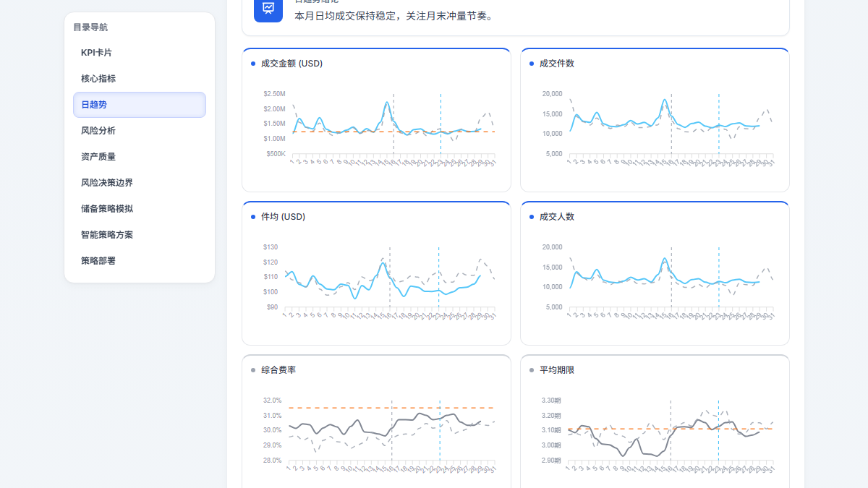Click the 成交人数 chart title

coord(557,217)
